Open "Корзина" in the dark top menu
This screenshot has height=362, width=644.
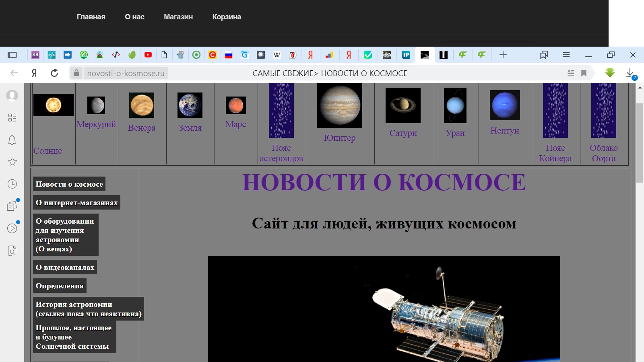click(227, 17)
